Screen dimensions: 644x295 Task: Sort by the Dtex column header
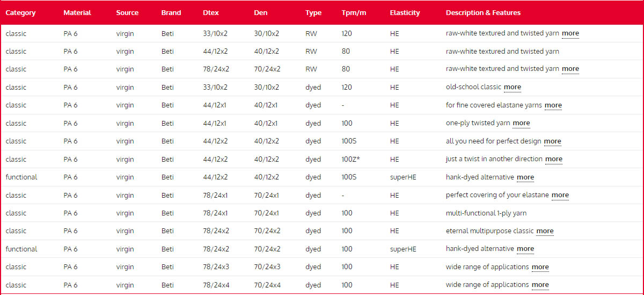tap(211, 13)
